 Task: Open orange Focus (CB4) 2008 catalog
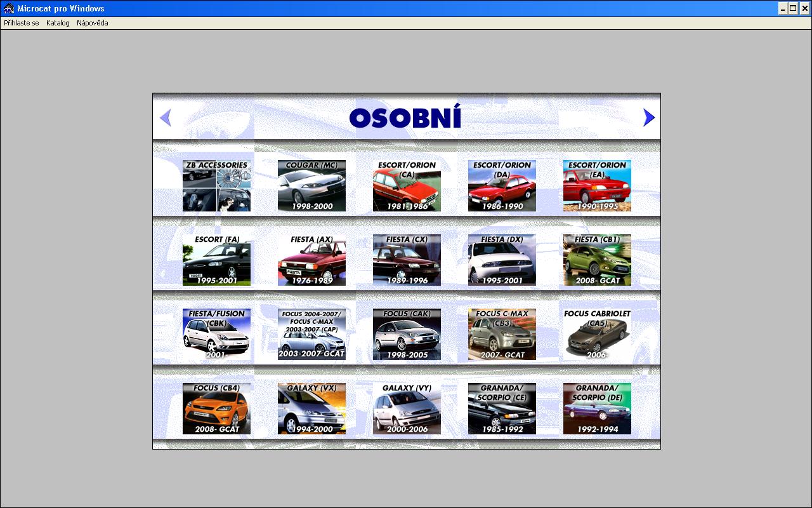point(216,409)
